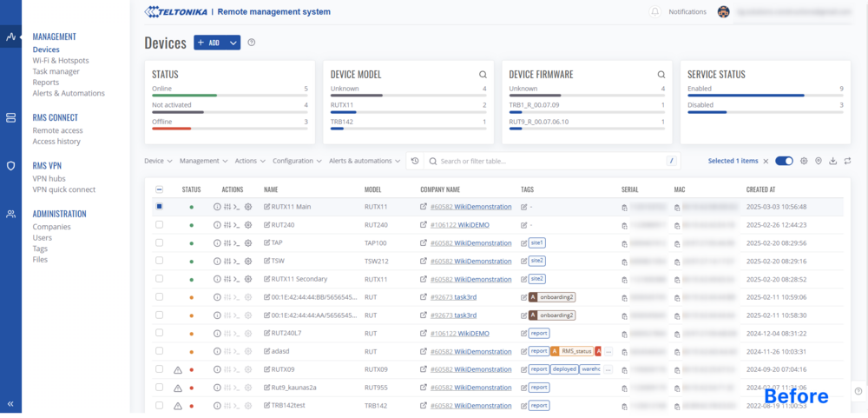Open the Configuration dropdown
The height and width of the screenshot is (418, 868).
point(296,161)
